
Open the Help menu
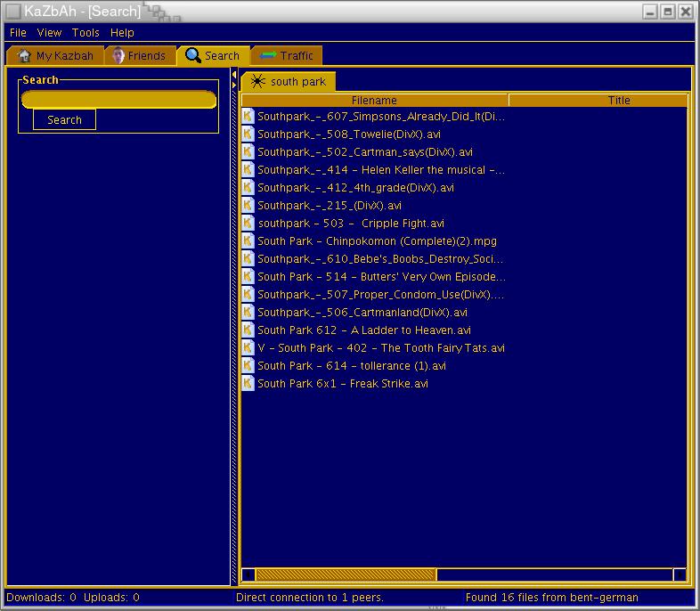[x=122, y=33]
